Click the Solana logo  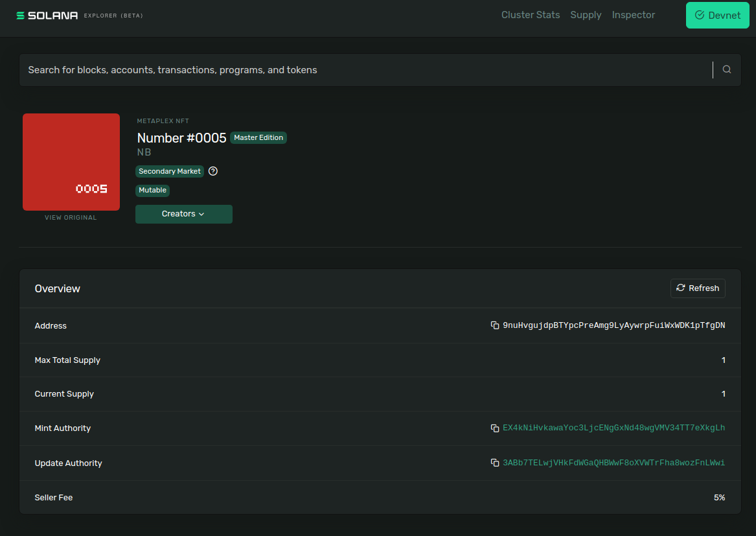pos(47,16)
